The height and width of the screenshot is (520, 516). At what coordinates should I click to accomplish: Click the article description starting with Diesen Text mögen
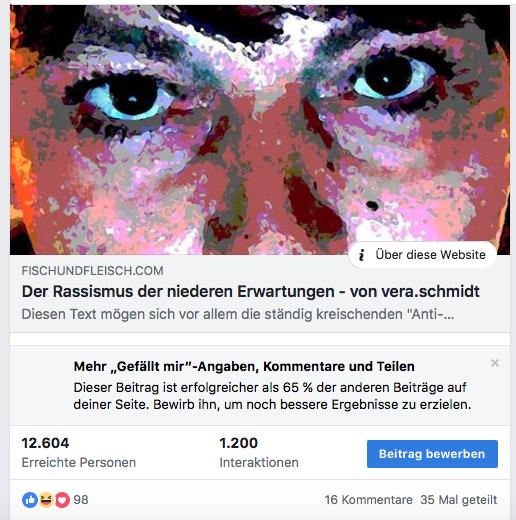tap(238, 314)
